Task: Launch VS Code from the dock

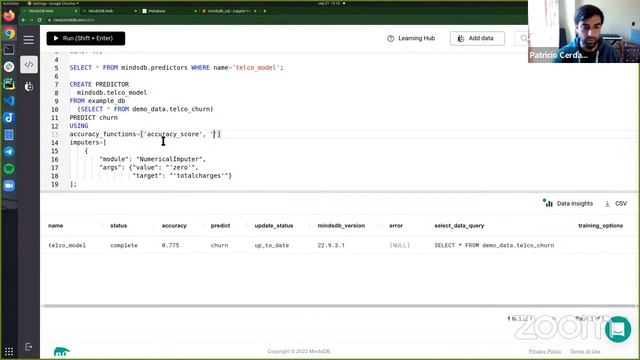Action: click(x=9, y=100)
